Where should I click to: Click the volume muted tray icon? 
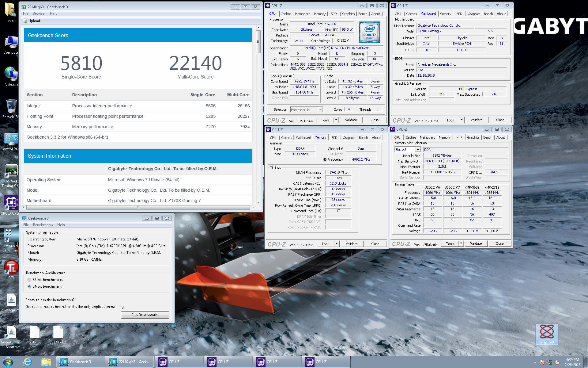click(557, 362)
